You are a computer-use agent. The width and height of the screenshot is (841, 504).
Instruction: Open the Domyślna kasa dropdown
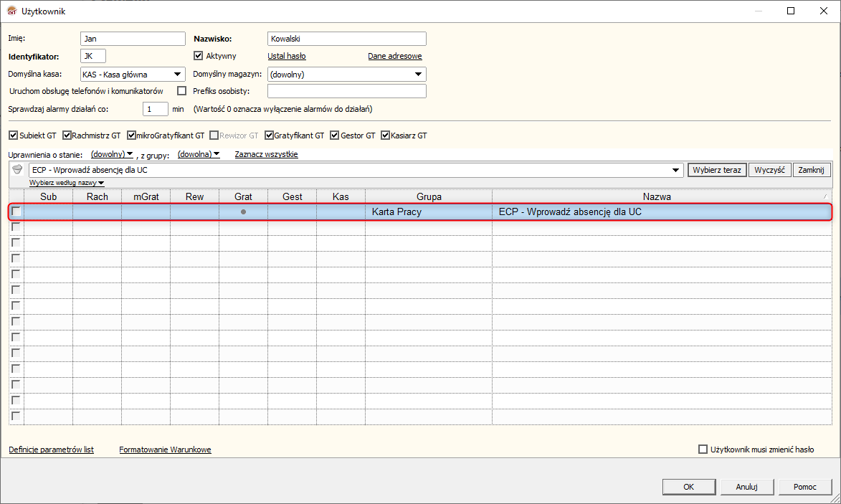click(x=177, y=74)
